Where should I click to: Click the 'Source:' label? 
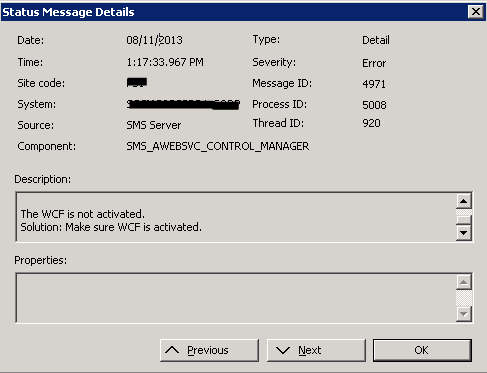(x=36, y=125)
